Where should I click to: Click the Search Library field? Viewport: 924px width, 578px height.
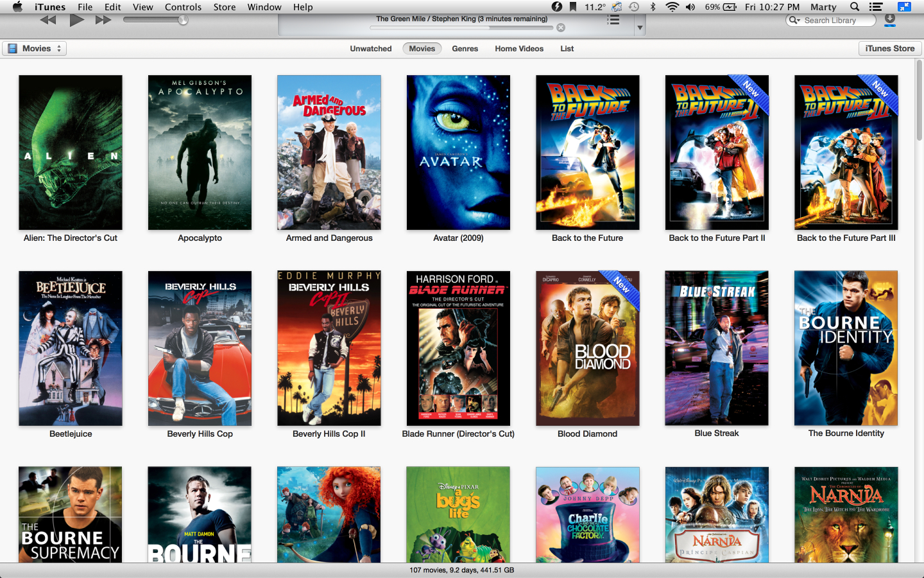pyautogui.click(x=831, y=20)
